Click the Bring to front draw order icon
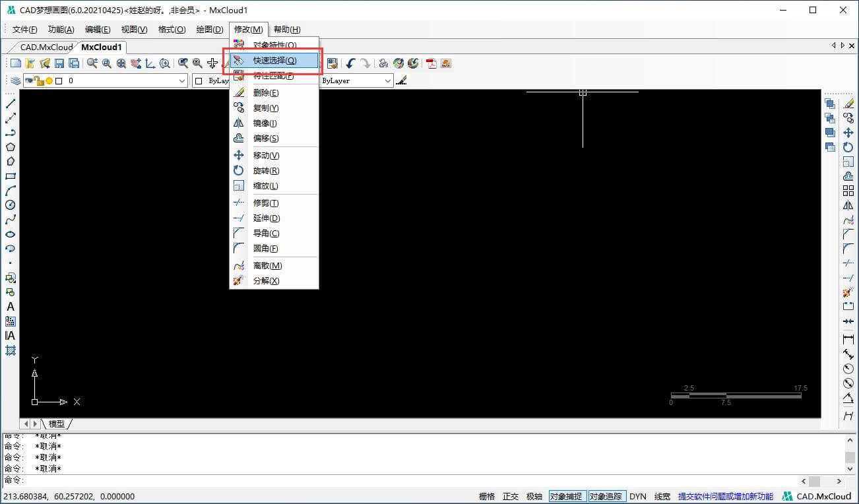This screenshot has width=859, height=504. (830, 104)
